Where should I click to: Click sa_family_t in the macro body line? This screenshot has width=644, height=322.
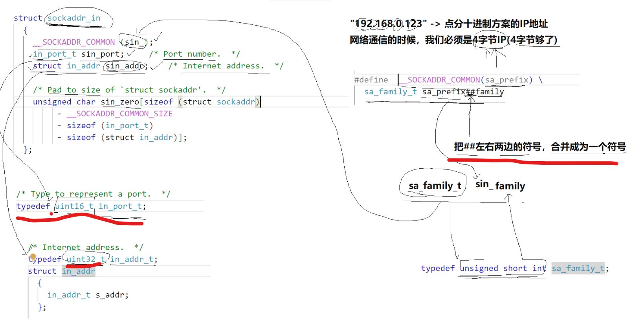click(x=391, y=92)
